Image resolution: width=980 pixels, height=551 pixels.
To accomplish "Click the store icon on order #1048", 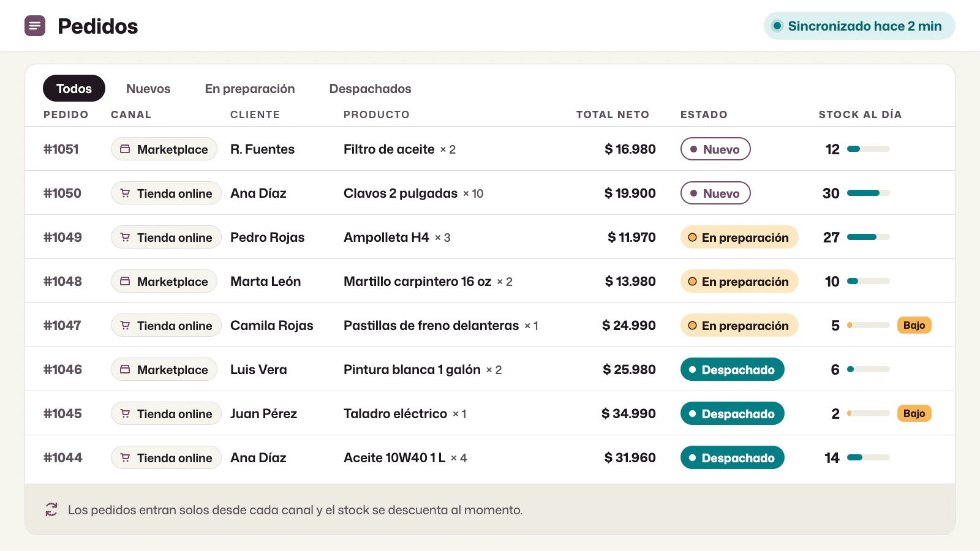I will tap(125, 281).
